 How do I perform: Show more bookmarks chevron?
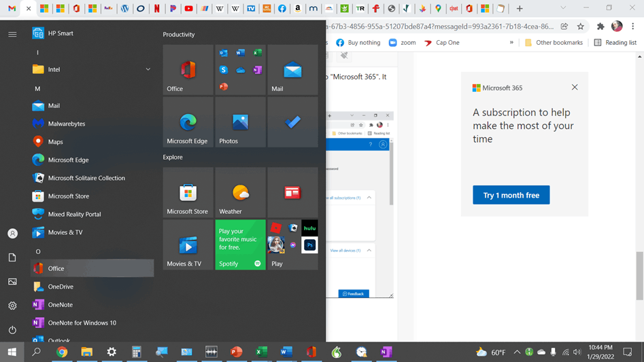[x=511, y=42]
